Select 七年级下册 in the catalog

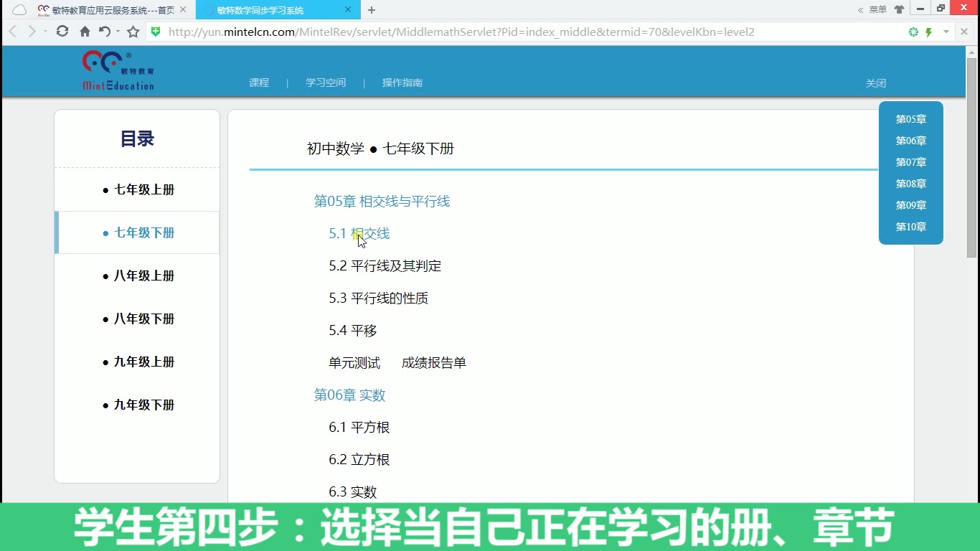coord(137,232)
